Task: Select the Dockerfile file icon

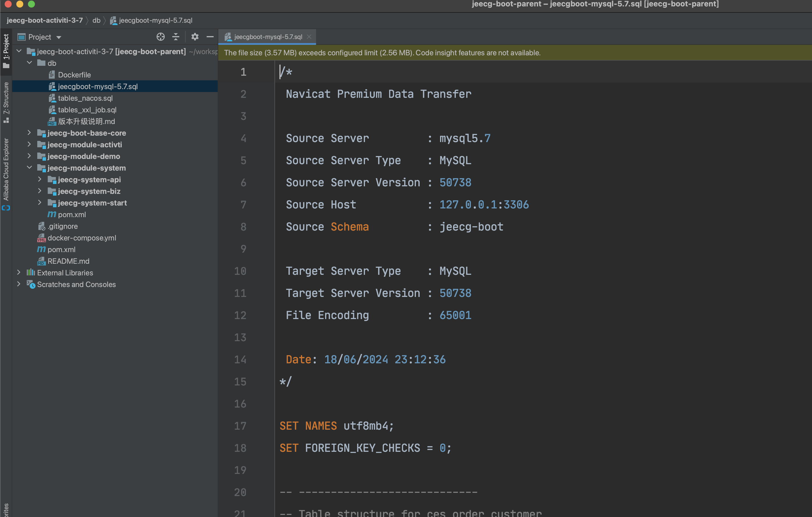Action: click(52, 75)
